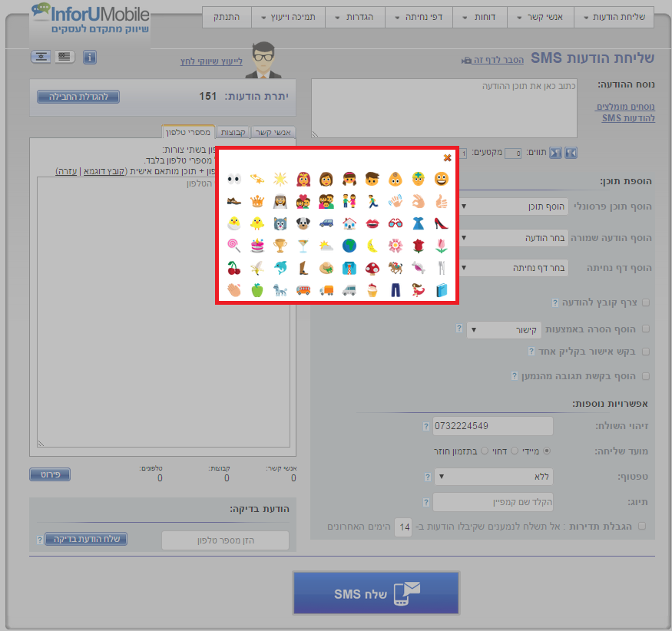This screenshot has width=672, height=631.
Task: Switch to the 'קבוצות' tab
Action: (233, 132)
